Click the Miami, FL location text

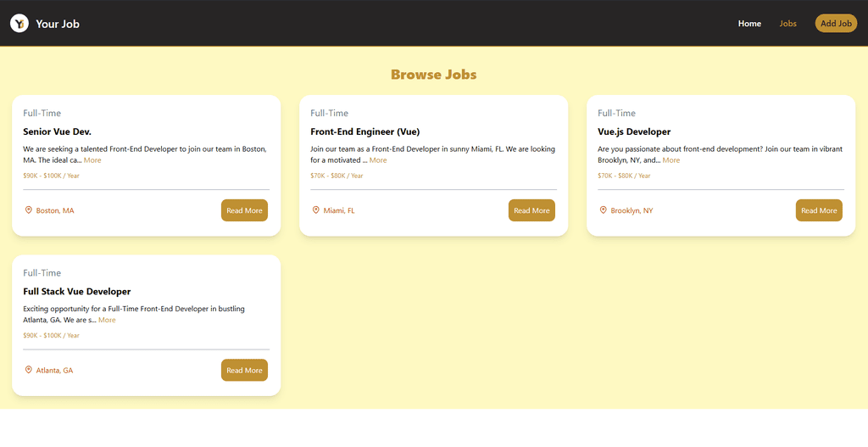(x=339, y=210)
